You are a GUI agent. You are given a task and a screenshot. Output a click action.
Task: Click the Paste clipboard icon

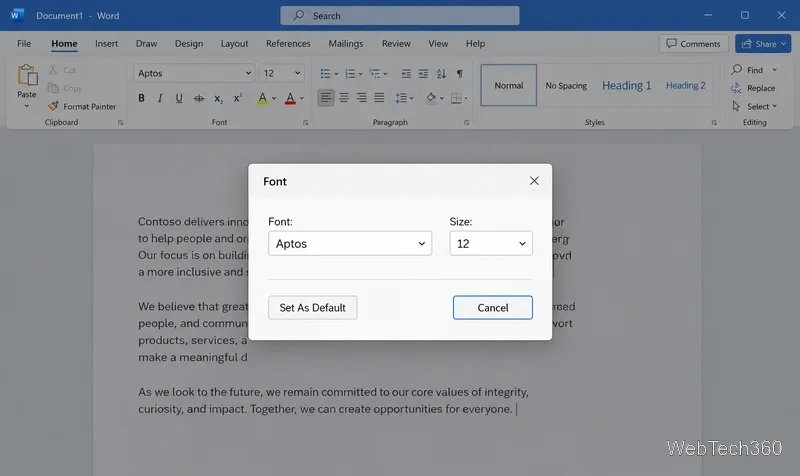[x=27, y=75]
